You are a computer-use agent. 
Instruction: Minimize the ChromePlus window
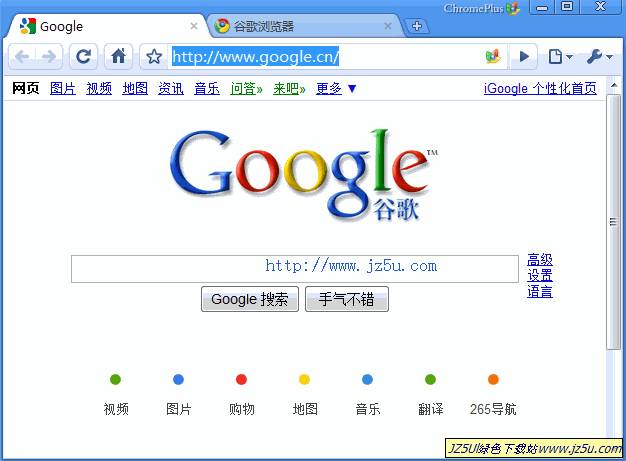(x=542, y=7)
